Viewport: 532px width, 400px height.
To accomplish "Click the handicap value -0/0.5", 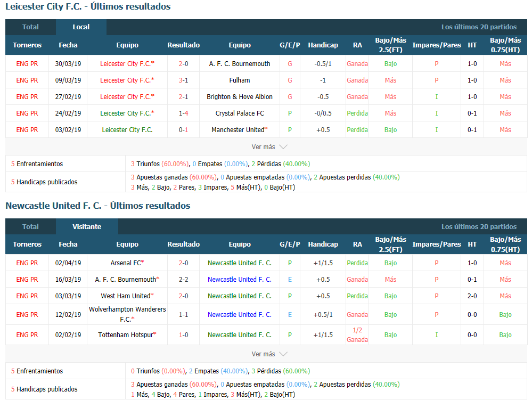I will pos(323,113).
